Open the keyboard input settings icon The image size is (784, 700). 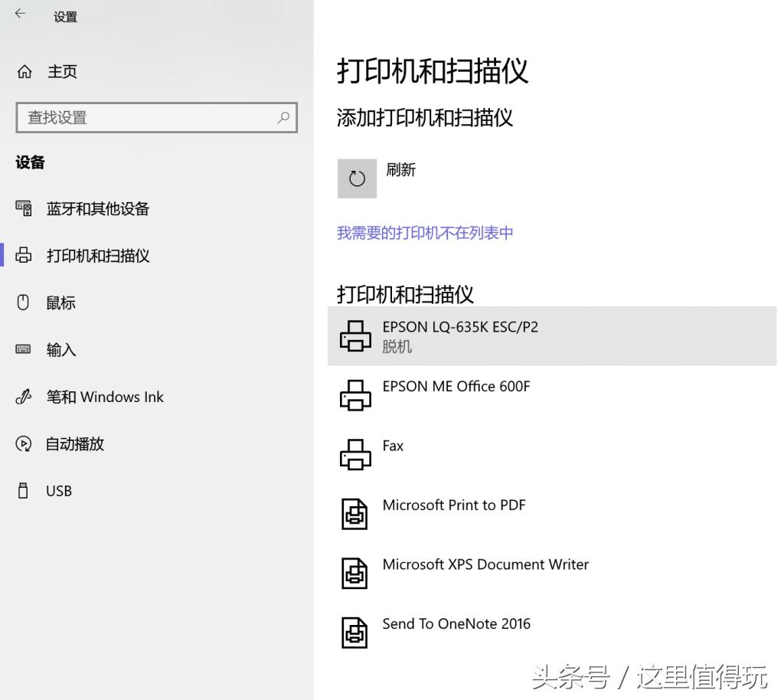pos(24,349)
